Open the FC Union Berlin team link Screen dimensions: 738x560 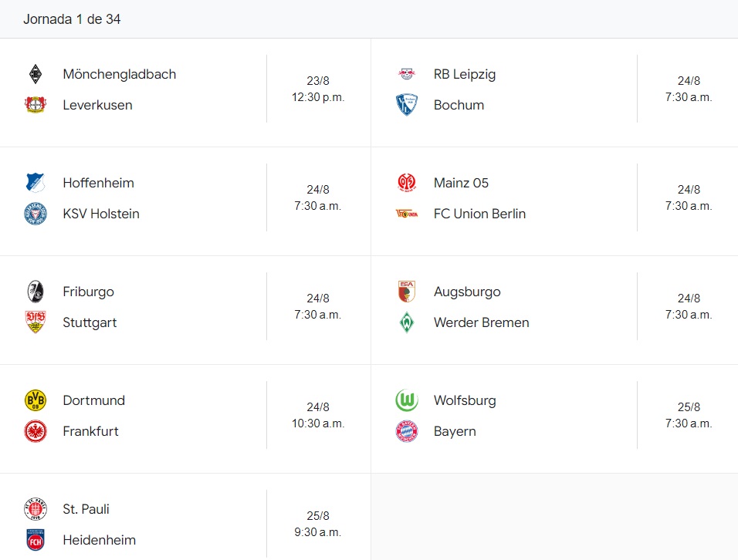point(479,214)
